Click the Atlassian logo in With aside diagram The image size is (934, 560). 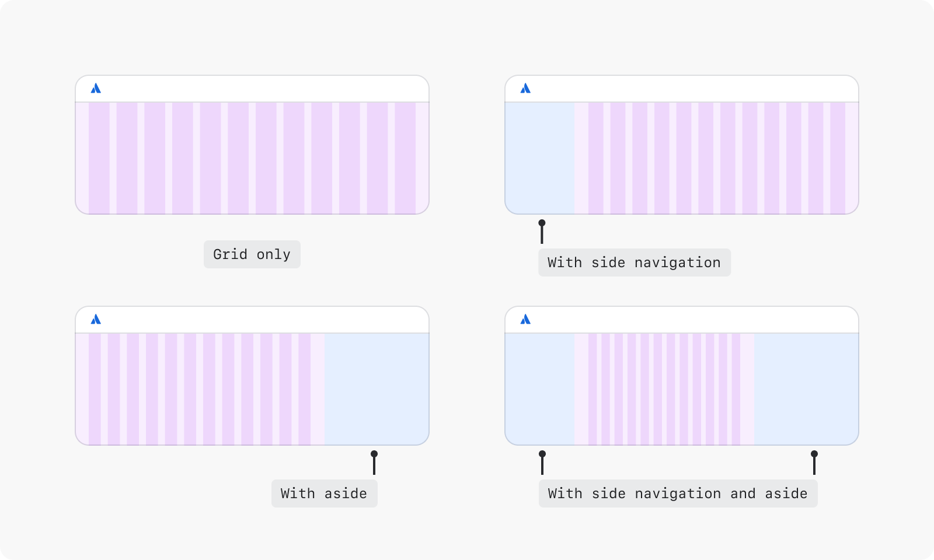(96, 319)
